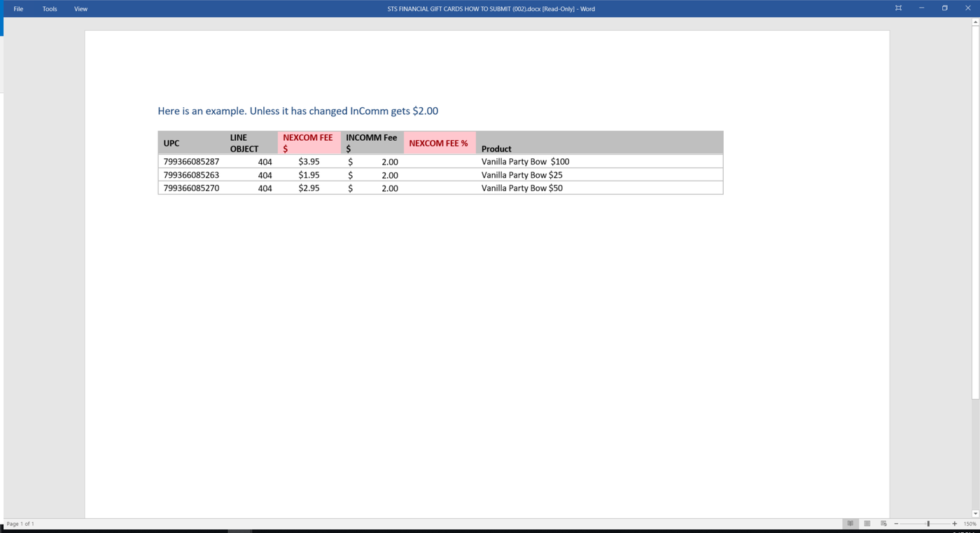Click the $2.95 NEXCOM fee cell
Image resolution: width=980 pixels, height=533 pixels.
(x=309, y=188)
